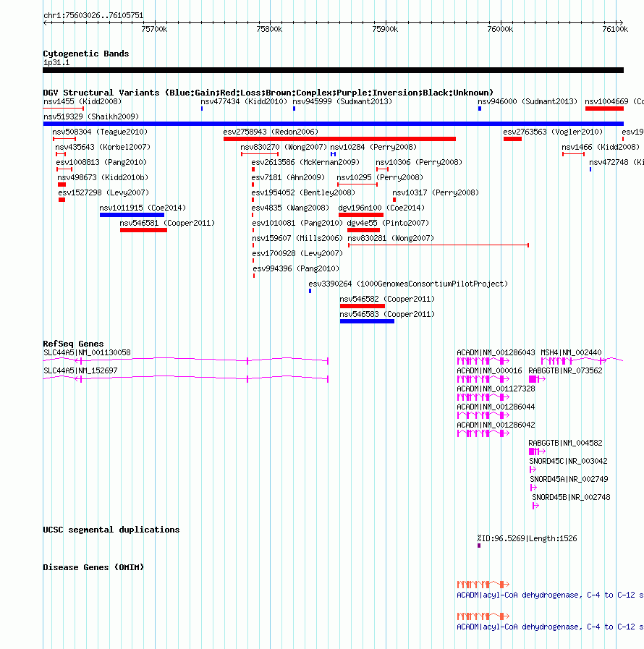Select variant esv3390264 1000GenomesConsortiumPilotProject
The width and height of the screenshot is (644, 649).
pos(408,284)
